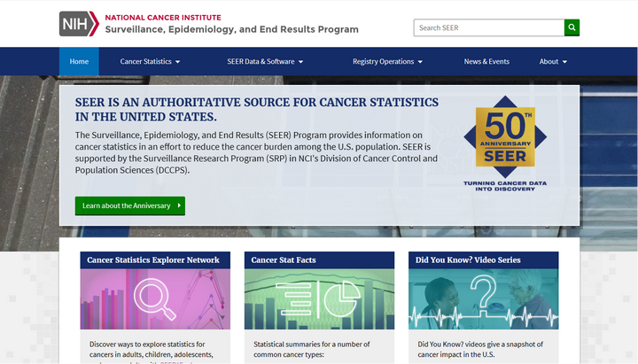
Task: Click Surveillance, Epidemiology, and End Results Program title
Action: [231, 29]
